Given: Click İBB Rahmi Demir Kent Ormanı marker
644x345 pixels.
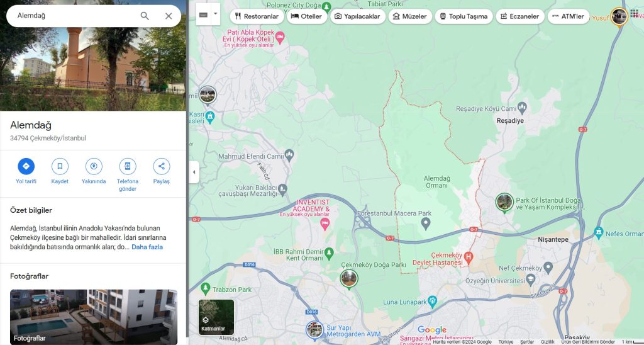Looking at the screenshot, I should [328, 253].
